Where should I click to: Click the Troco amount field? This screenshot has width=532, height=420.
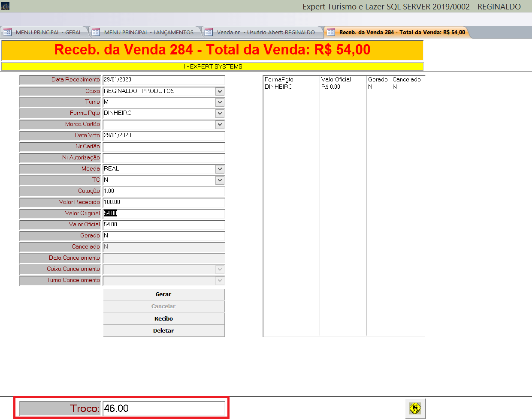pyautogui.click(x=163, y=408)
